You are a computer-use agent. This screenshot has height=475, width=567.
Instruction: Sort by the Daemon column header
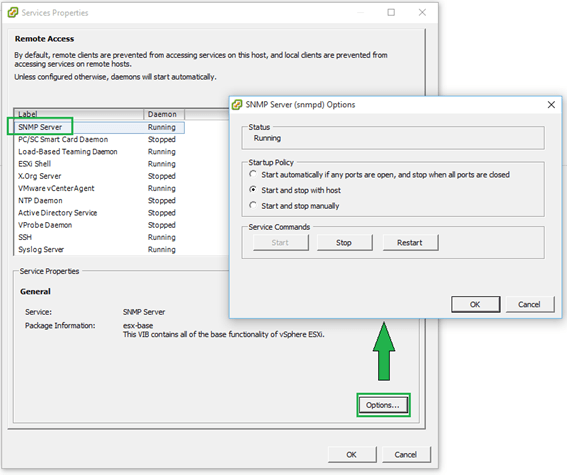[x=164, y=114]
